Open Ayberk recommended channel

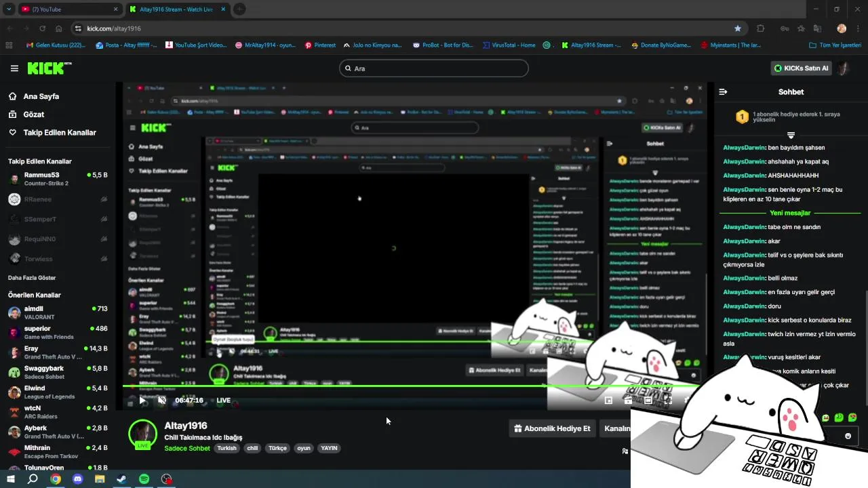tap(58, 432)
